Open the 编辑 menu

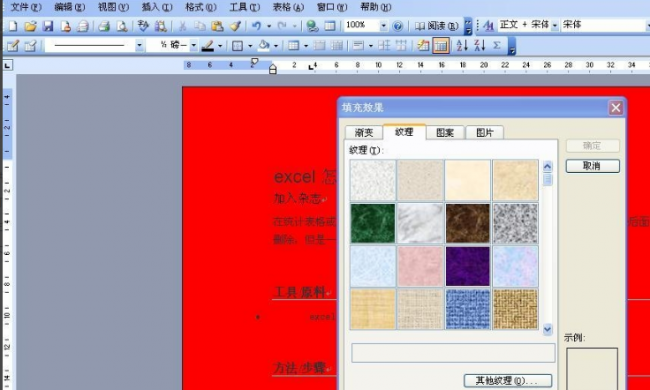(70, 7)
